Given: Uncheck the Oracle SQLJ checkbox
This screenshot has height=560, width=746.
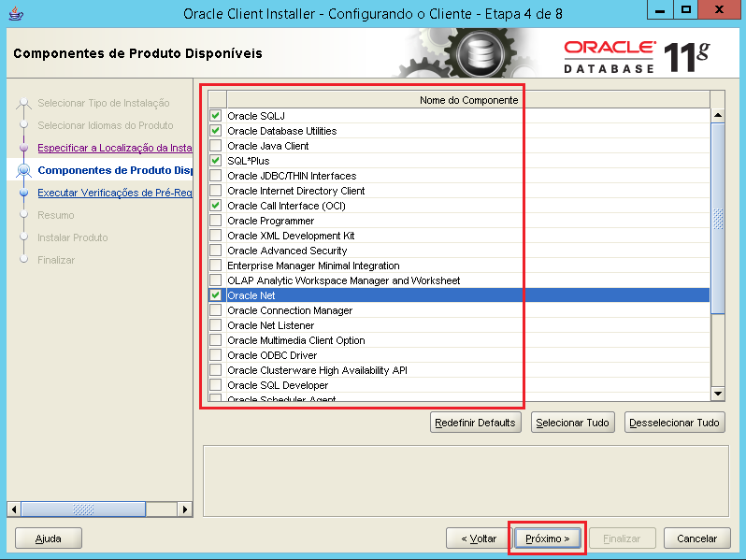Looking at the screenshot, I should 216,116.
